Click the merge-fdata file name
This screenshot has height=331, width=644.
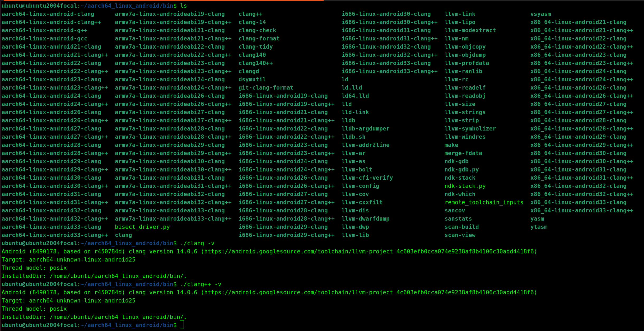point(463,153)
